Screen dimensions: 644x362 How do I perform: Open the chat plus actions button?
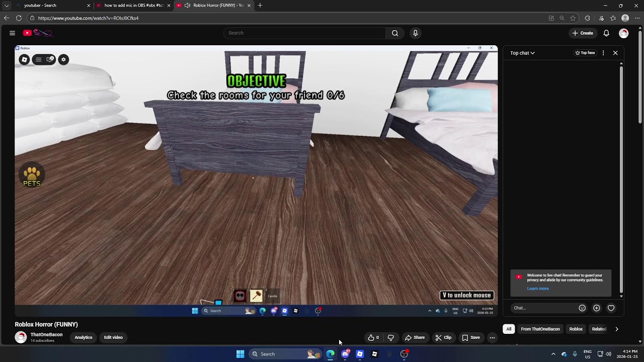(x=597, y=308)
